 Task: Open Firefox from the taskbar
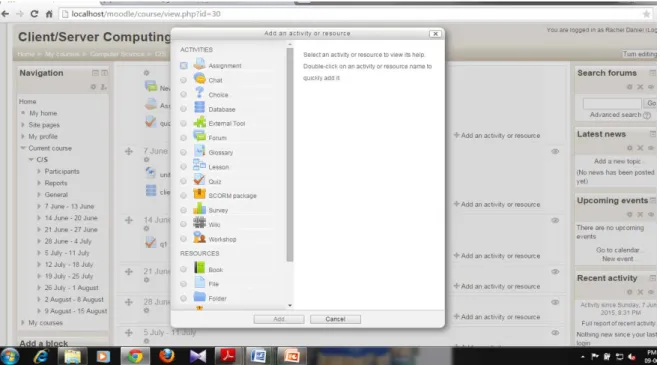(167, 356)
